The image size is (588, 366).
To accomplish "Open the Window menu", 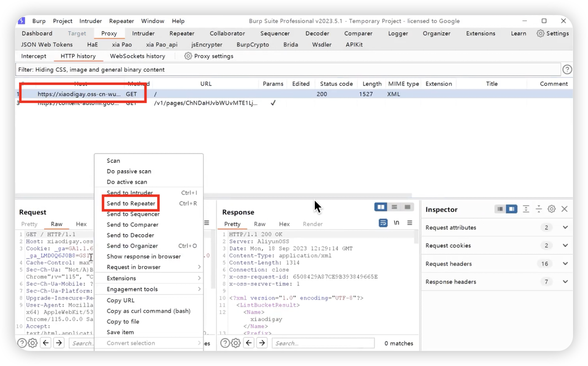I will point(152,21).
